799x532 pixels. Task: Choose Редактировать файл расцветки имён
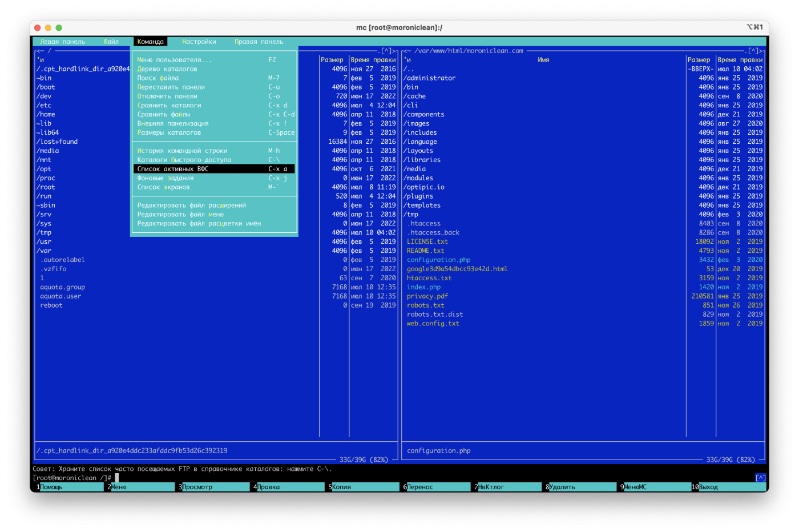(x=215, y=224)
